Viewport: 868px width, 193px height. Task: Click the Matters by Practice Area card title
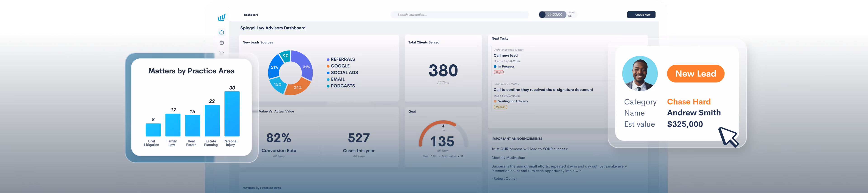click(191, 71)
